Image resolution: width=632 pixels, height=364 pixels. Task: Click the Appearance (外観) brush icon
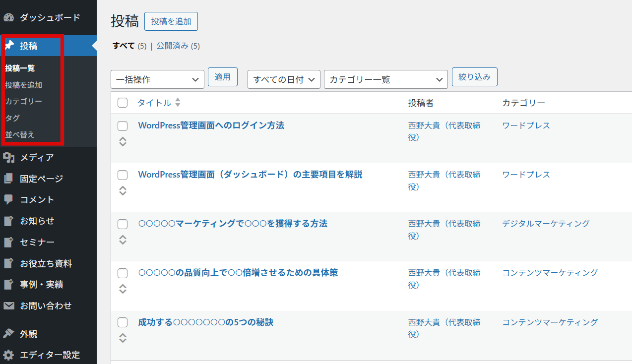[9, 334]
